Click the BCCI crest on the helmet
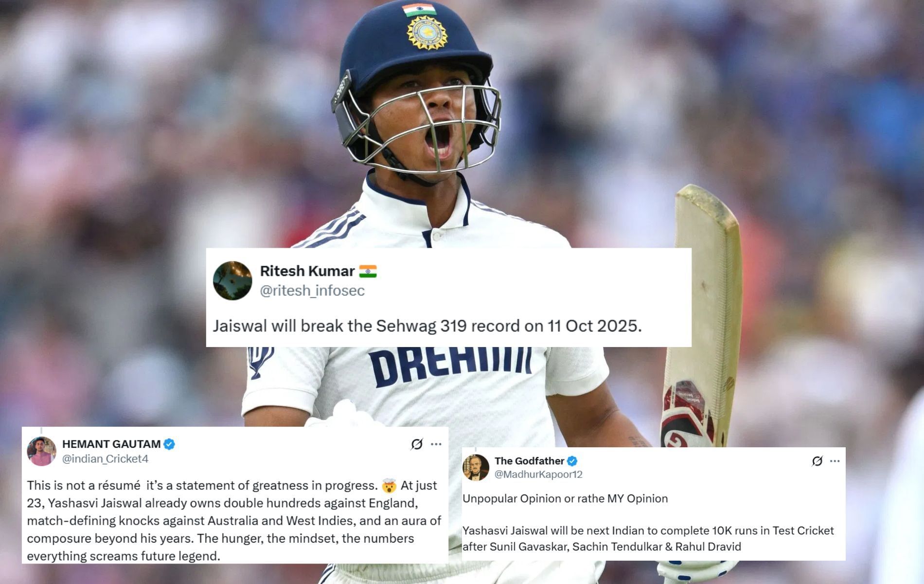 click(x=426, y=32)
